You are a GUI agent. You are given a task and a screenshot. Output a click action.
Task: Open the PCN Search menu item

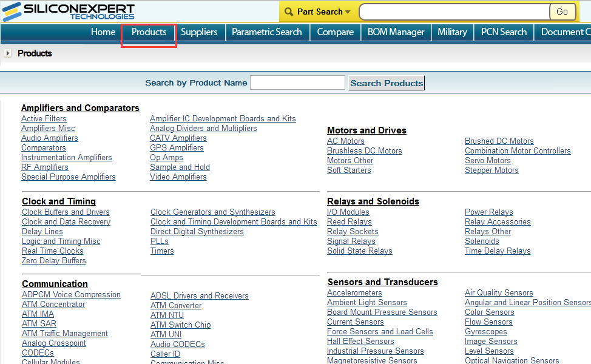504,32
